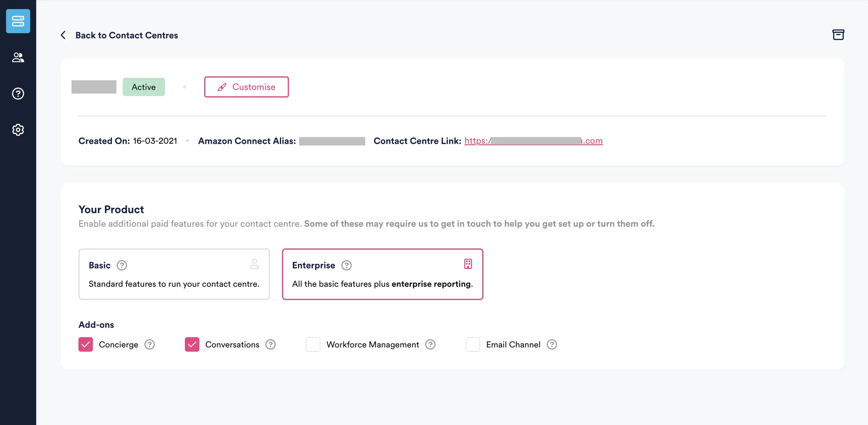868x425 pixels.
Task: Show help for Conversations add-on
Action: click(x=270, y=344)
